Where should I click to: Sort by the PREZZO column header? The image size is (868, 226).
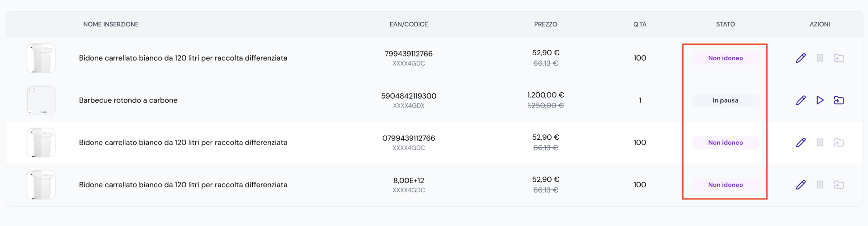[x=545, y=24]
